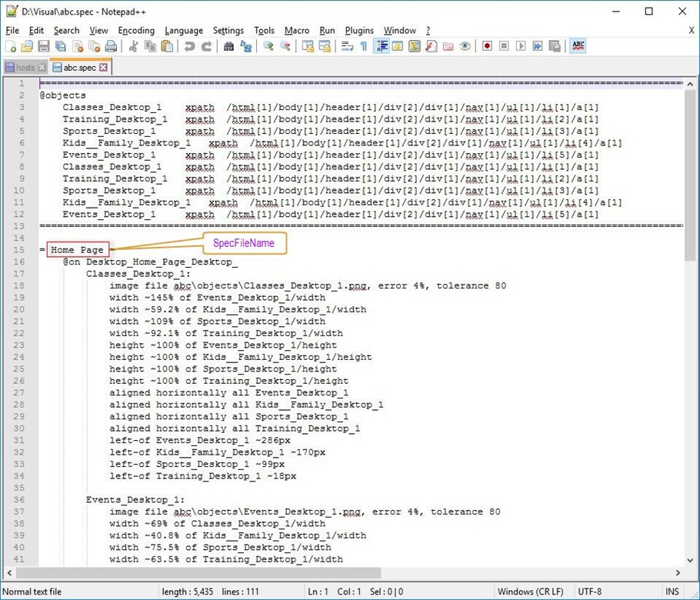Click the INS indicator in status bar

[672, 592]
